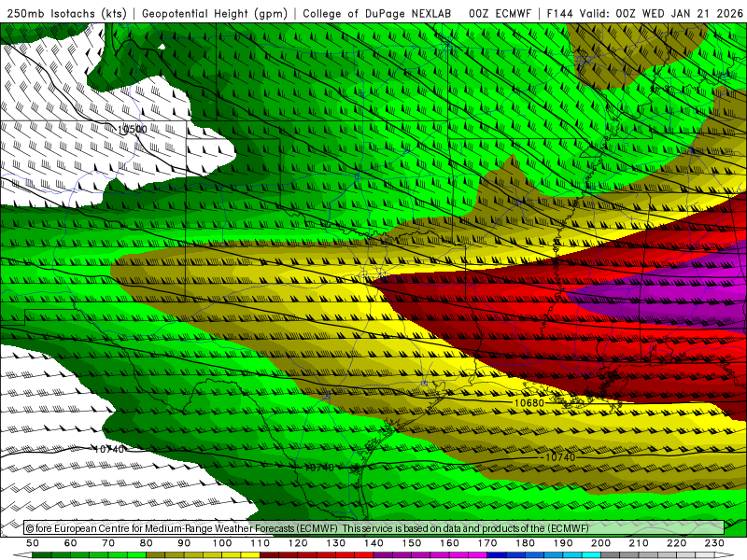This screenshot has height=560, width=747.
Task: Click the 10500 height contour label
Action: [x=132, y=129]
